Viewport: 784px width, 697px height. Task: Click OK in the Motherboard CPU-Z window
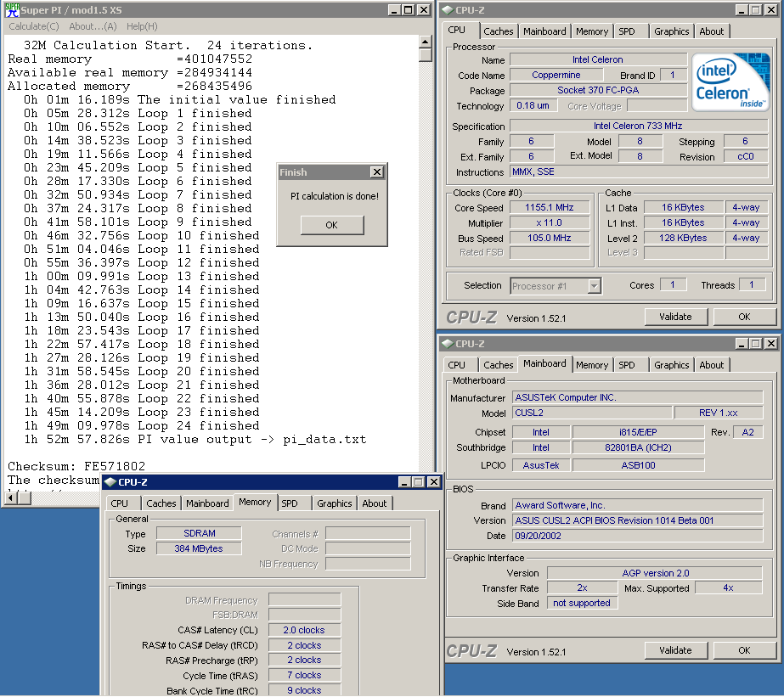744,650
